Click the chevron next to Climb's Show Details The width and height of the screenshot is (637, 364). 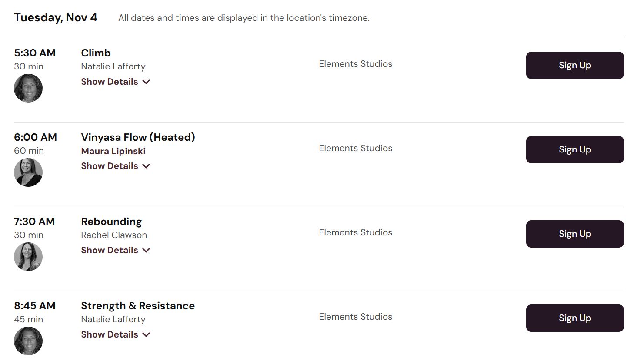click(146, 82)
